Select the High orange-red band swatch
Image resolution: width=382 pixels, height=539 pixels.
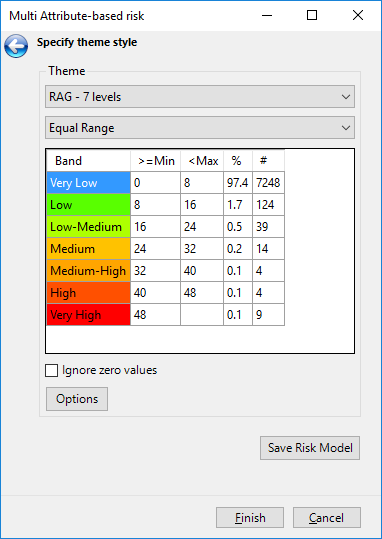(88, 293)
